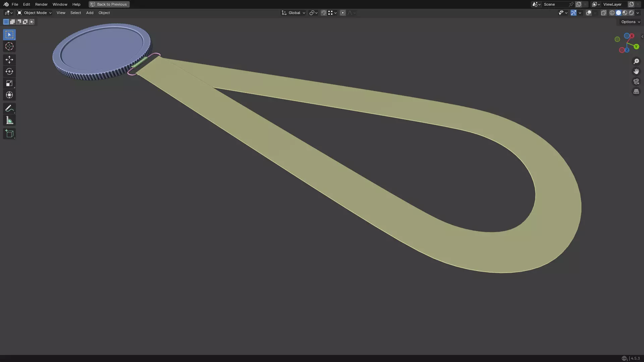Select the Annotate pencil tool
The image size is (644, 362).
click(x=9, y=109)
